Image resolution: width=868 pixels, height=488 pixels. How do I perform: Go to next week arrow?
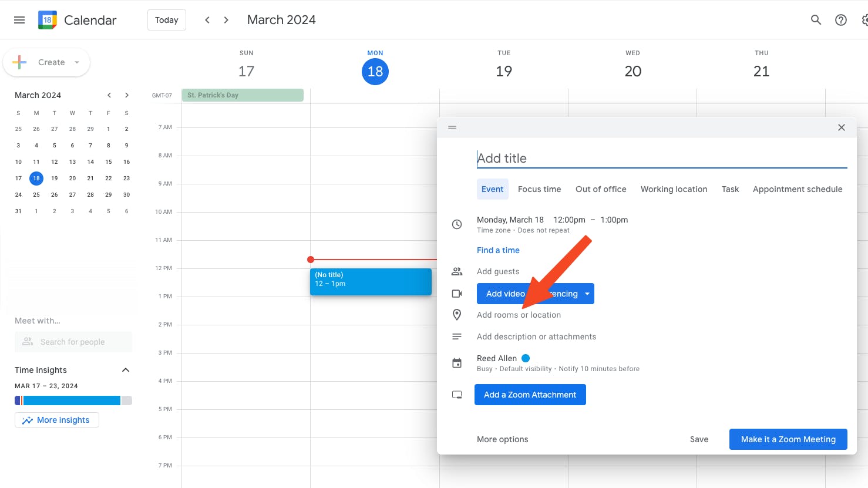(226, 20)
